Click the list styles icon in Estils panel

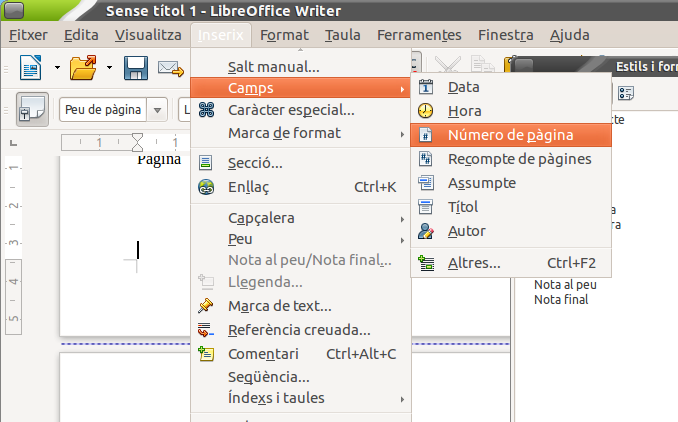click(x=626, y=93)
